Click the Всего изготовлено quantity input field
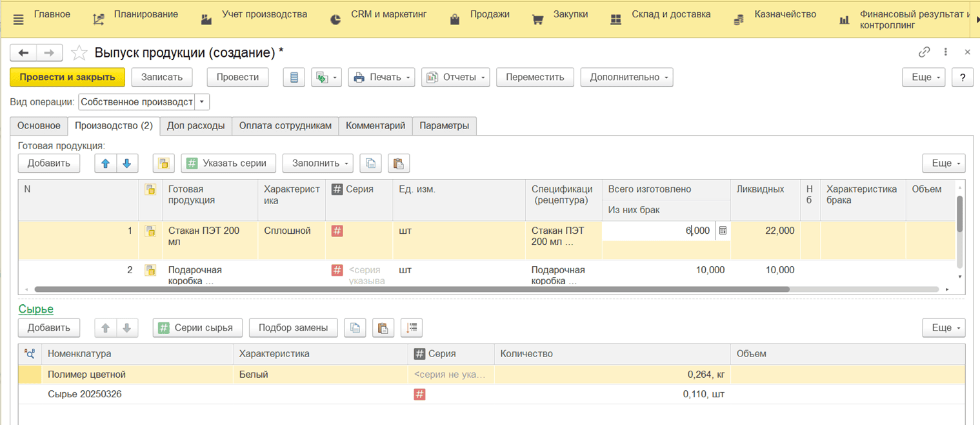The height and width of the screenshot is (425, 980). point(658,231)
